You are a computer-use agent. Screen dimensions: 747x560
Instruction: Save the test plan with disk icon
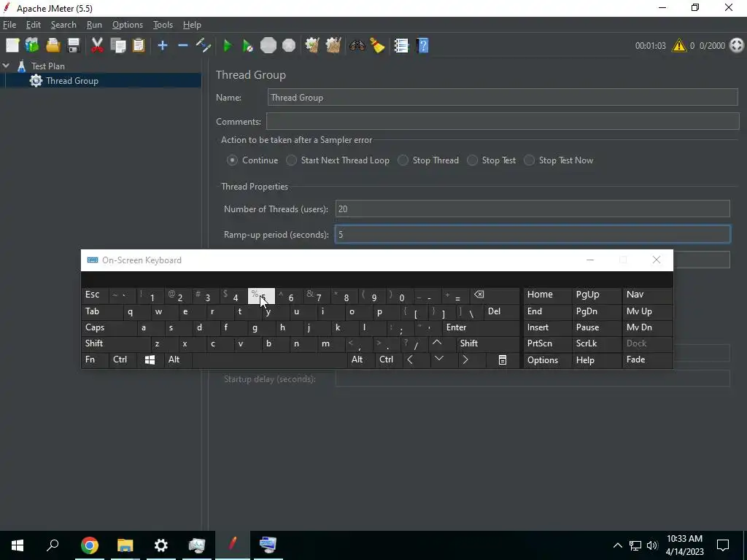[74, 46]
